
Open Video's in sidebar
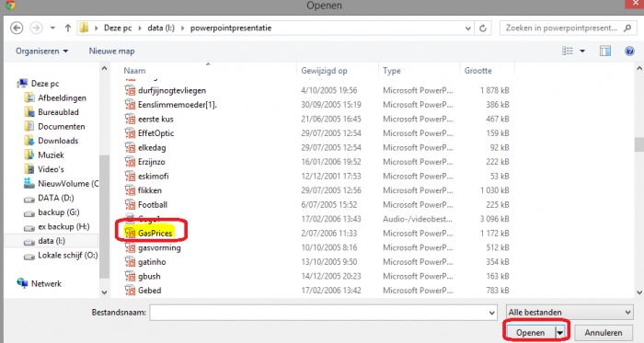[51, 169]
